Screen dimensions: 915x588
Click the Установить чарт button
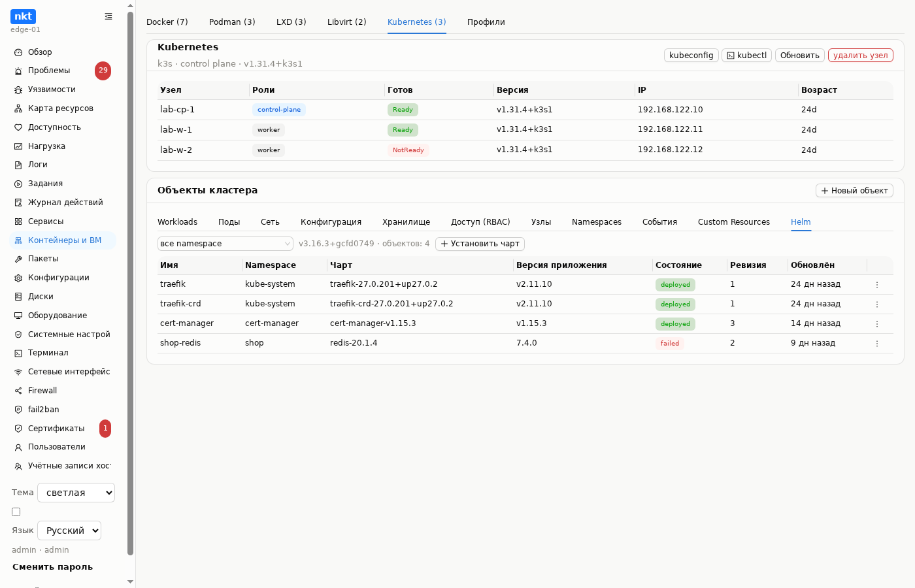tap(480, 244)
